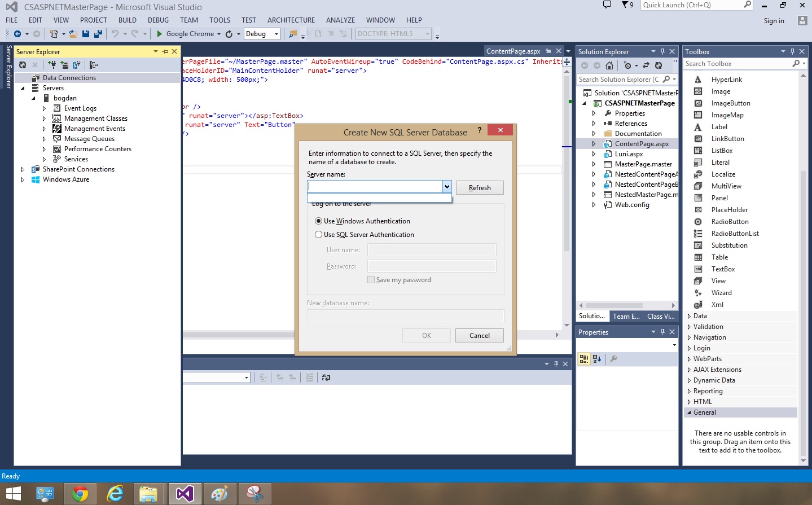Expand the References node
This screenshot has width=812, height=505.
tap(593, 124)
